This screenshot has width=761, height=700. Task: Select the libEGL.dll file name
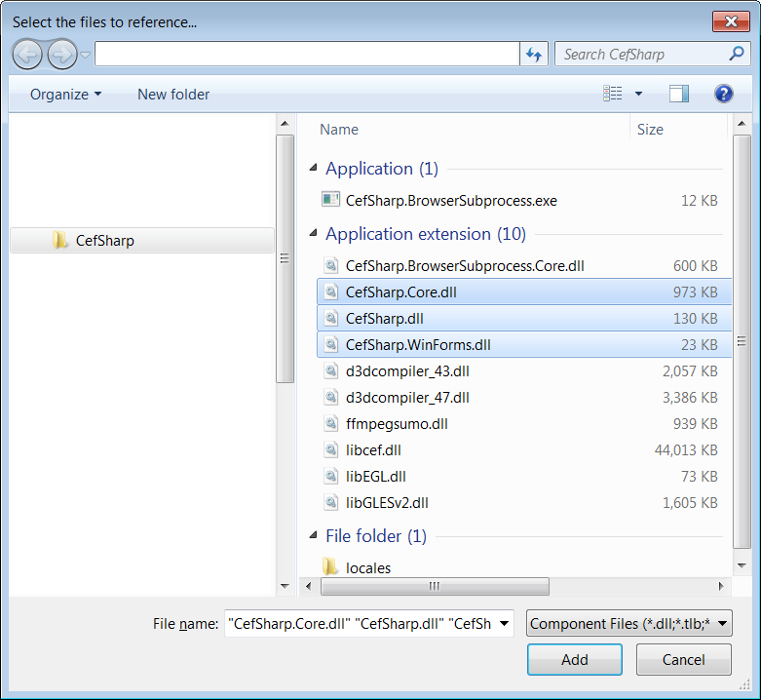[376, 476]
